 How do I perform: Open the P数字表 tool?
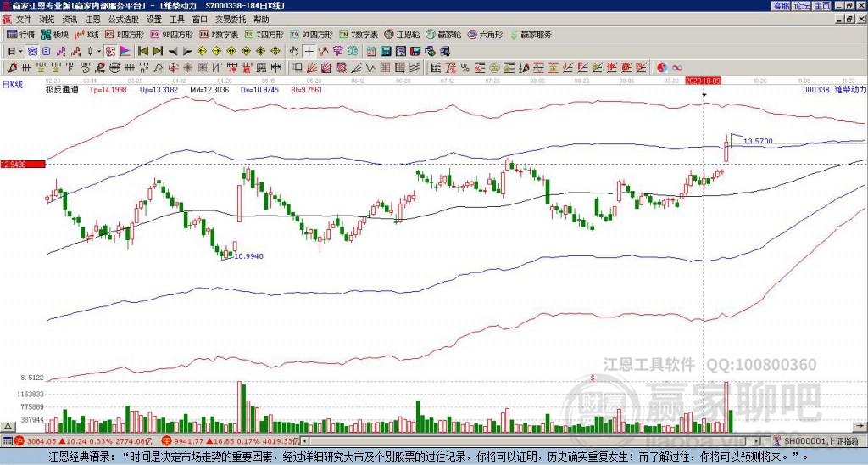(219, 34)
